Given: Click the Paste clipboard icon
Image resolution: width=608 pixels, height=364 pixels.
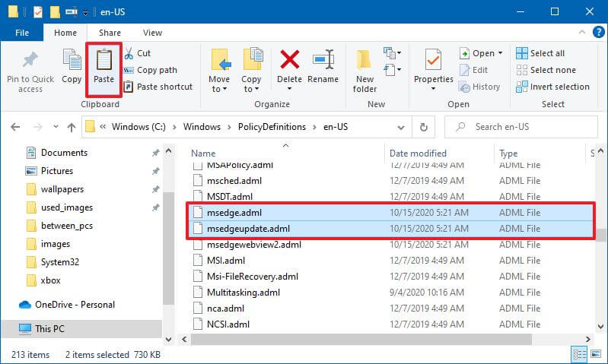Looking at the screenshot, I should 103,61.
